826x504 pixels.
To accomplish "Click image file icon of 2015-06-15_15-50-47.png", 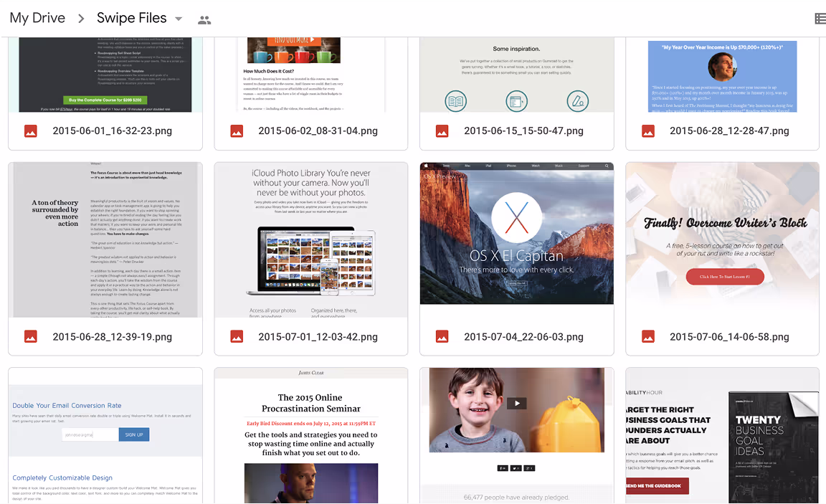I will coord(442,131).
